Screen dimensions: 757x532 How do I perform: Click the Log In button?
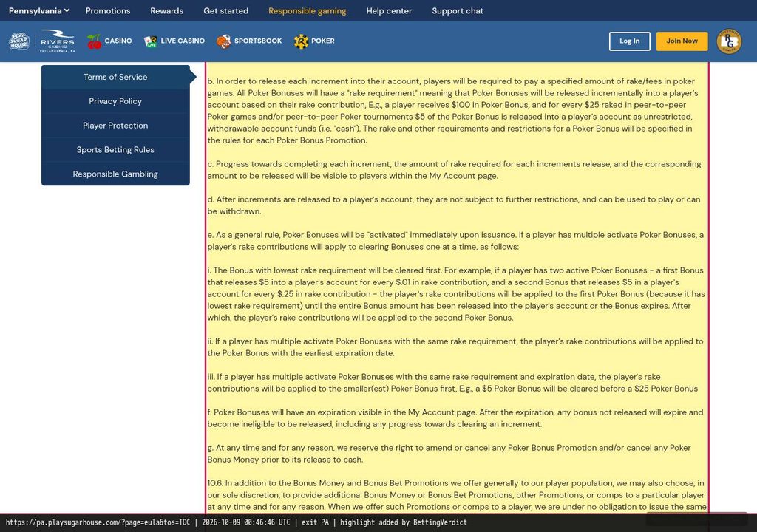[630, 41]
